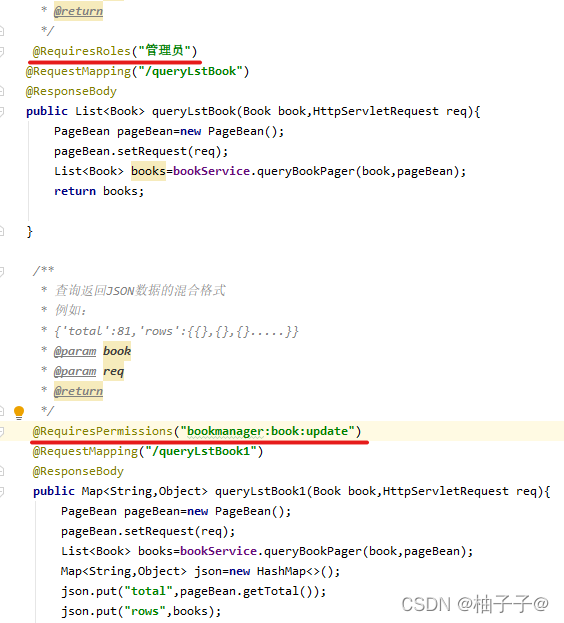Click comment "查询返回JSON数据的混合格式"

140,291
